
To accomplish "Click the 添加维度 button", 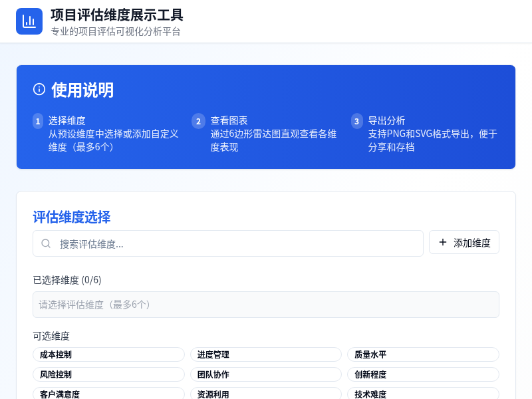I will [x=464, y=242].
